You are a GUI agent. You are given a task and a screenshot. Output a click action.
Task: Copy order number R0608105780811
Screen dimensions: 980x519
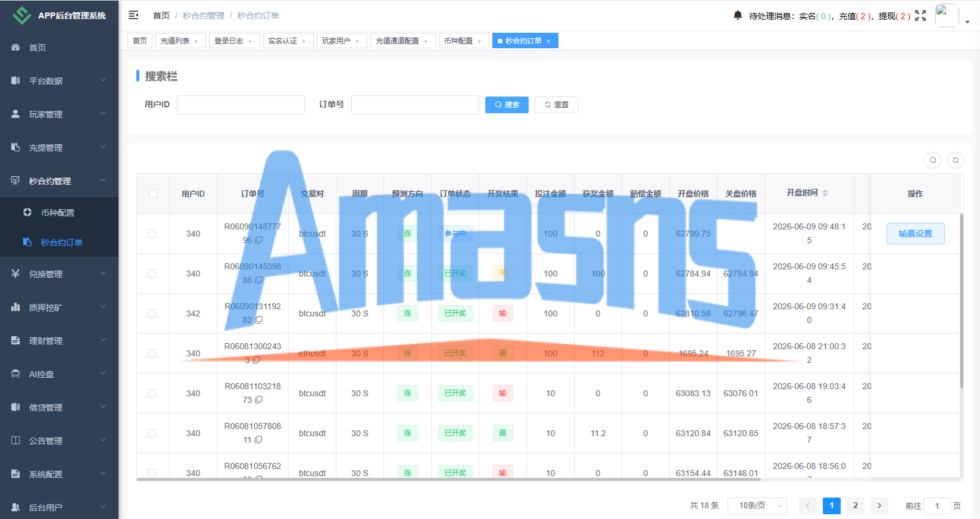pos(258,440)
